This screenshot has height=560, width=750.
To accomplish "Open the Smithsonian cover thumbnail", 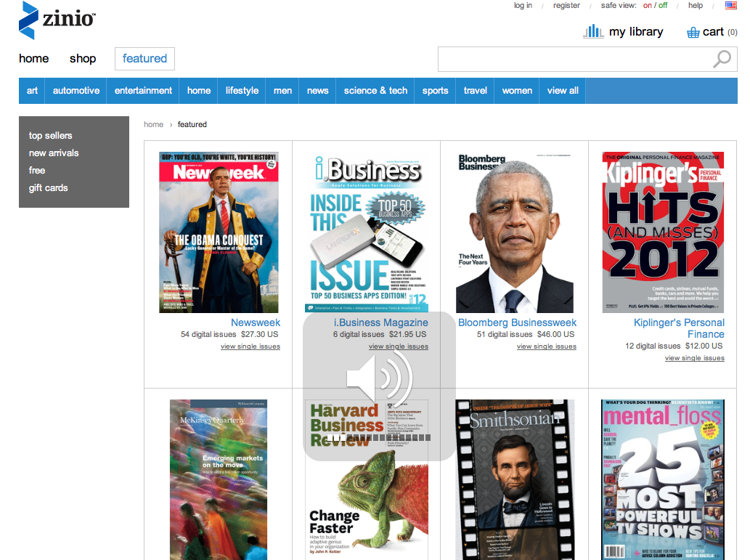I will (x=515, y=479).
